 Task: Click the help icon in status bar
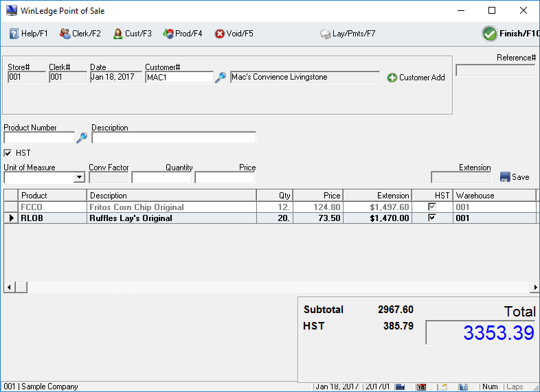click(463, 387)
